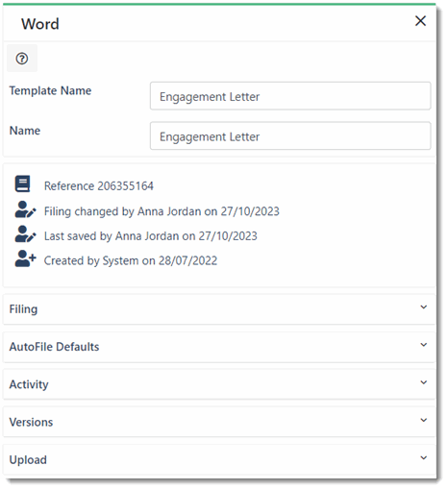Click the 'Template Name' label
This screenshot has height=490, width=448.
tap(51, 91)
